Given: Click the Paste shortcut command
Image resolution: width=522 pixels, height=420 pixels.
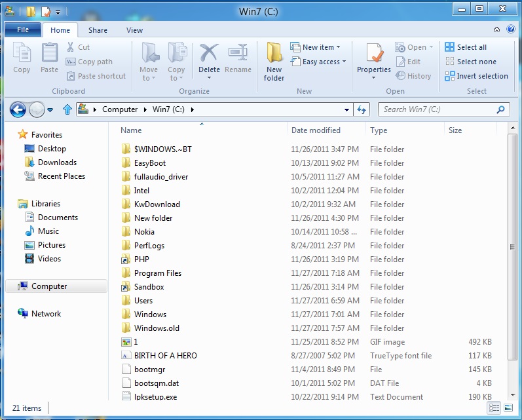Looking at the screenshot, I should pyautogui.click(x=96, y=76).
